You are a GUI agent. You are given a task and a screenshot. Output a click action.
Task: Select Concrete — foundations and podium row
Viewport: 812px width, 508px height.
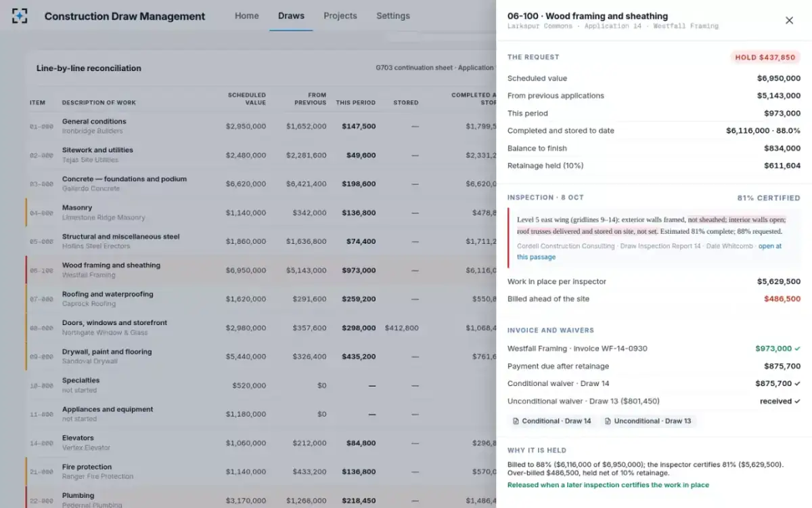pyautogui.click(x=261, y=184)
